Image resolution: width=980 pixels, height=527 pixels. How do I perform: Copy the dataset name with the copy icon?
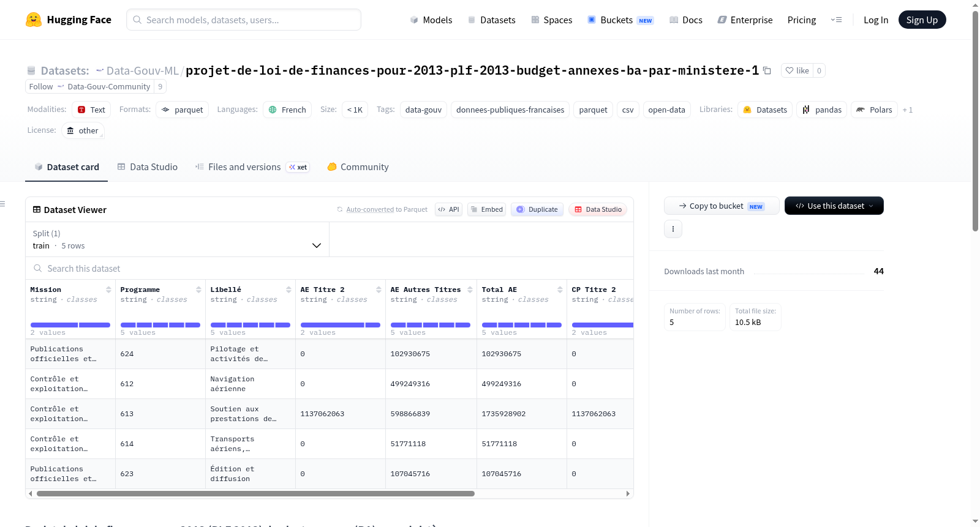(767, 70)
